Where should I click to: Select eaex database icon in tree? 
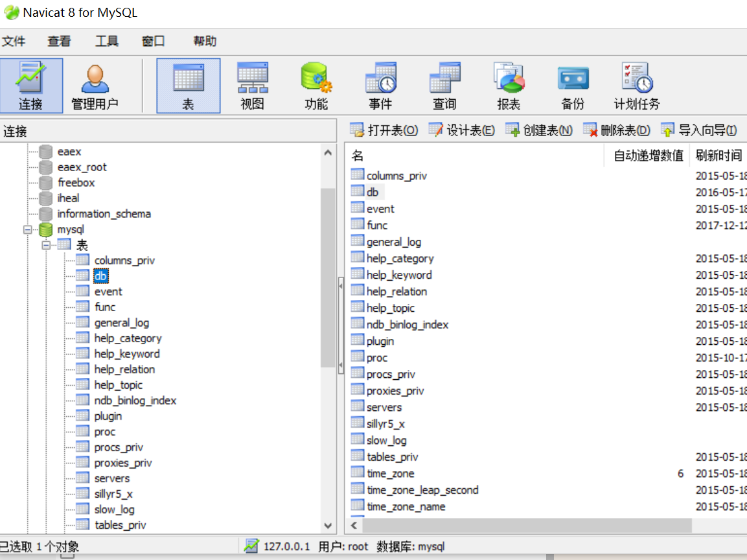[46, 152]
